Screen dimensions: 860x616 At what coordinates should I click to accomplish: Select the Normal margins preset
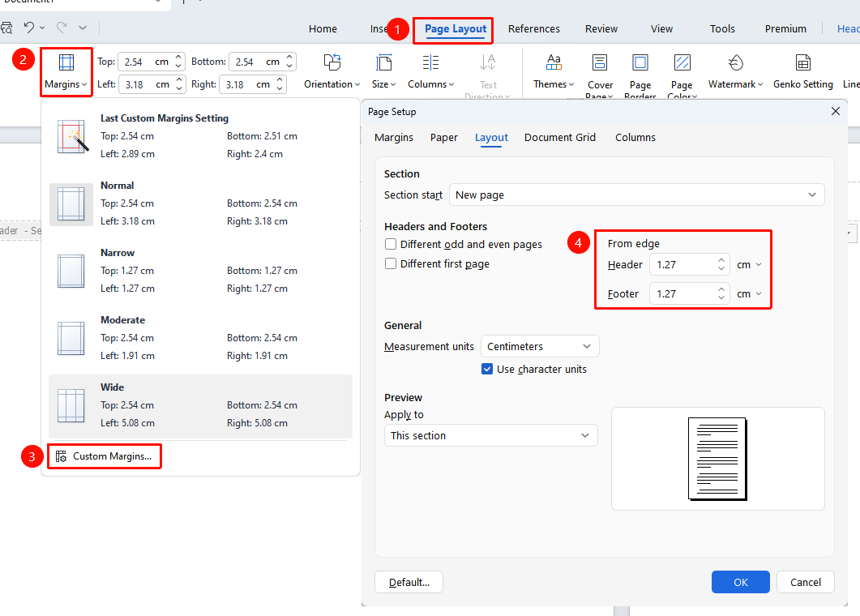pos(201,203)
